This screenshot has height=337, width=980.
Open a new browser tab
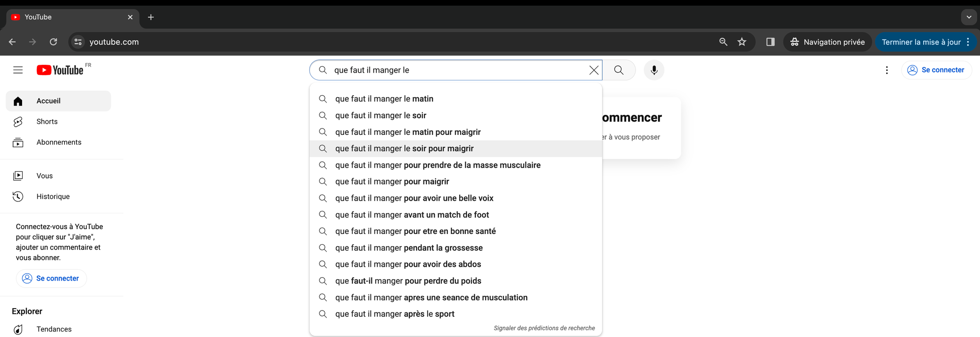tap(151, 17)
